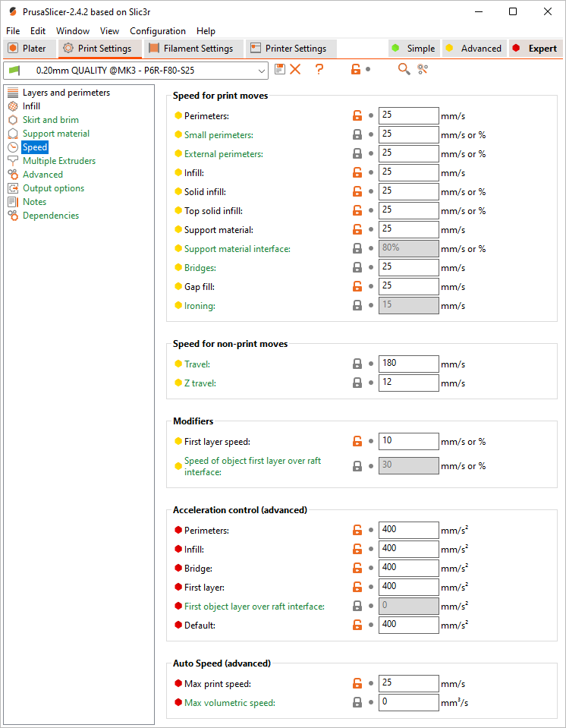Open the Configuration menu
Viewport: 566px width, 728px height.
[x=158, y=31]
